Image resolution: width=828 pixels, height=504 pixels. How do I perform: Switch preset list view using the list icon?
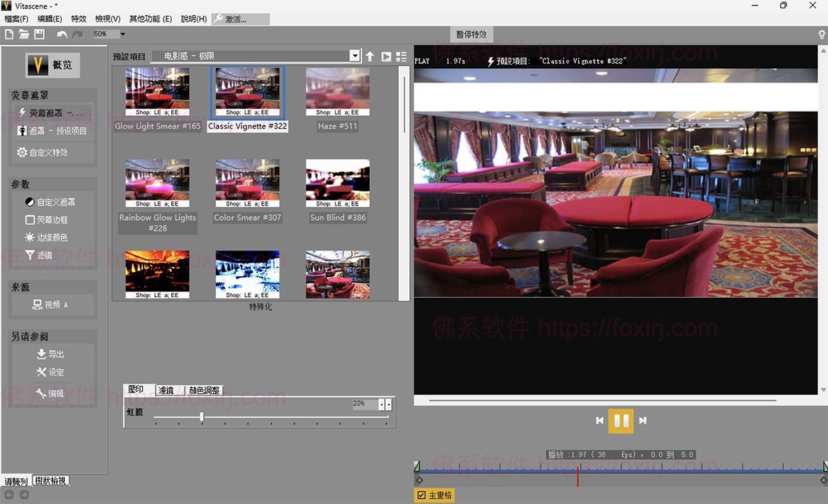(x=401, y=57)
